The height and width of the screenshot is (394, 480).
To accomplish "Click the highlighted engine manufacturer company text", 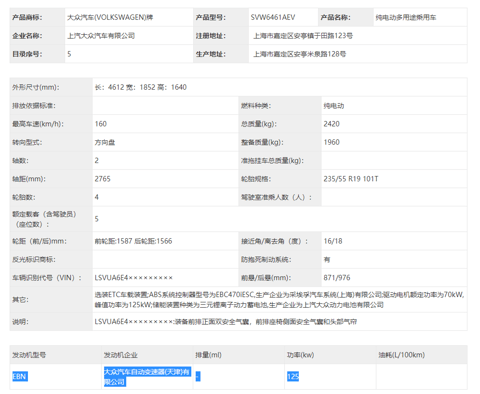I will click(x=147, y=377).
